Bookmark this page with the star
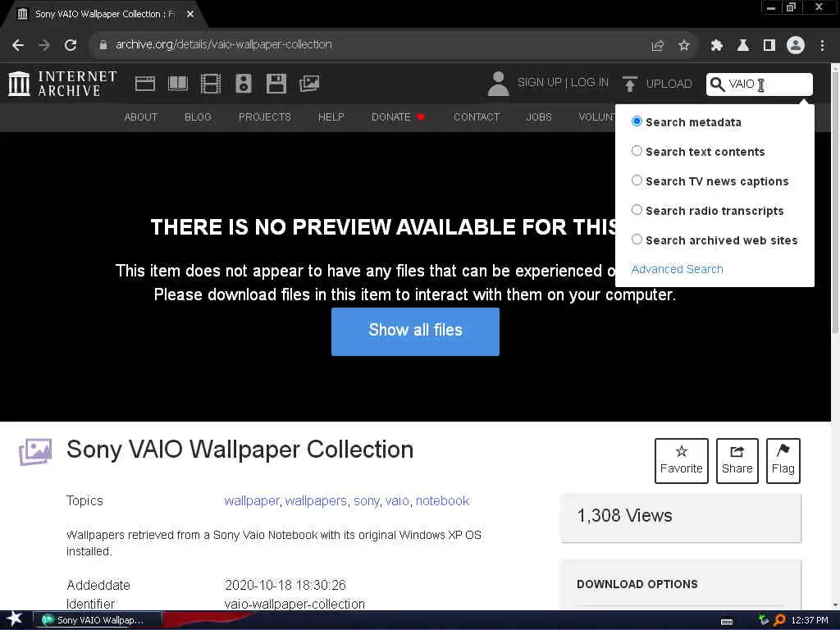This screenshot has width=840, height=630. tap(683, 46)
